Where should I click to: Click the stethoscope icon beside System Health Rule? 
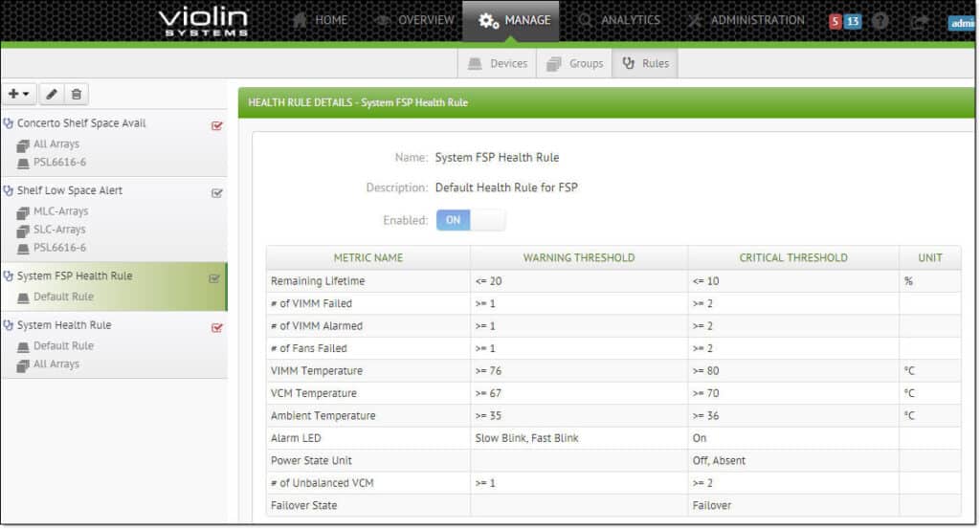8,325
